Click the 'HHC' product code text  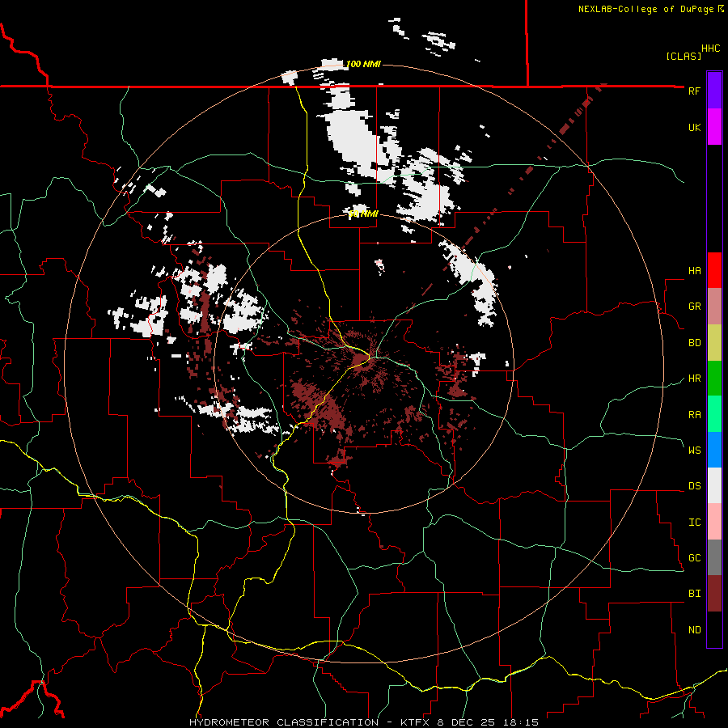click(x=711, y=49)
